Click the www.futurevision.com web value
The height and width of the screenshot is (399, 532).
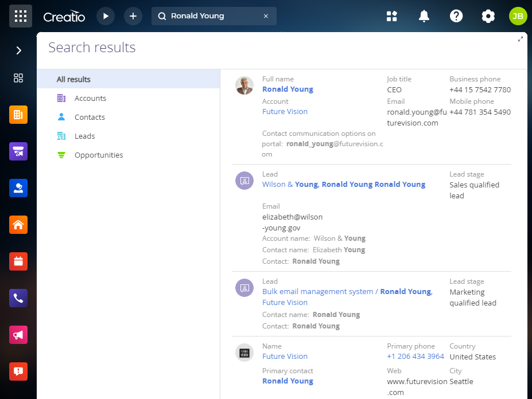point(417,387)
